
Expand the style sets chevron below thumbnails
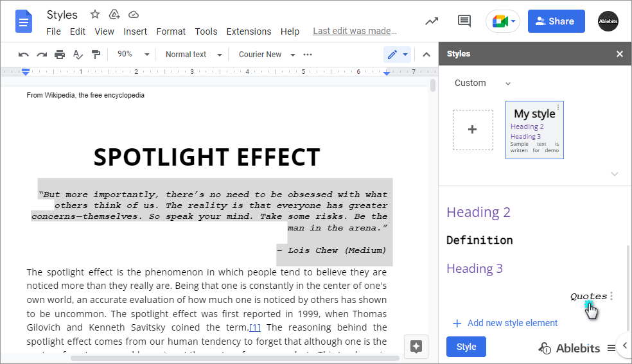614,174
